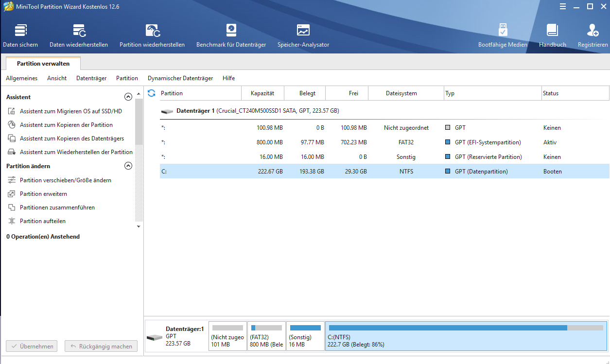Select the Datenträger 1 Crucial disk row
Image resolution: width=610 pixels, height=364 pixels.
point(384,111)
